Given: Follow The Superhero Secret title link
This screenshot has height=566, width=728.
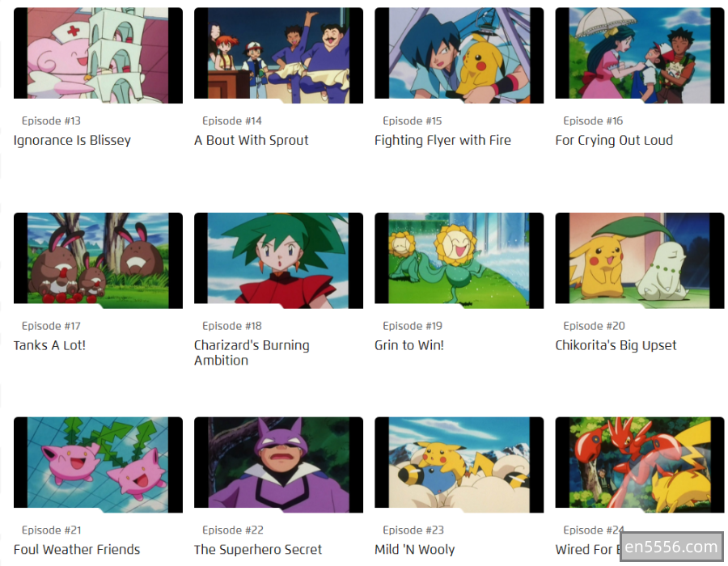Looking at the screenshot, I should [x=258, y=549].
